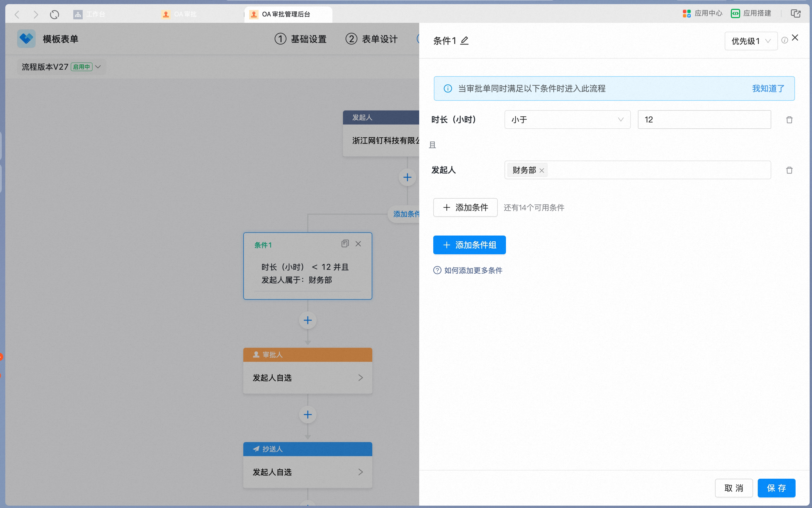Viewport: 812px width, 508px height.
Task: Close the 条件1 side panel
Action: click(795, 37)
